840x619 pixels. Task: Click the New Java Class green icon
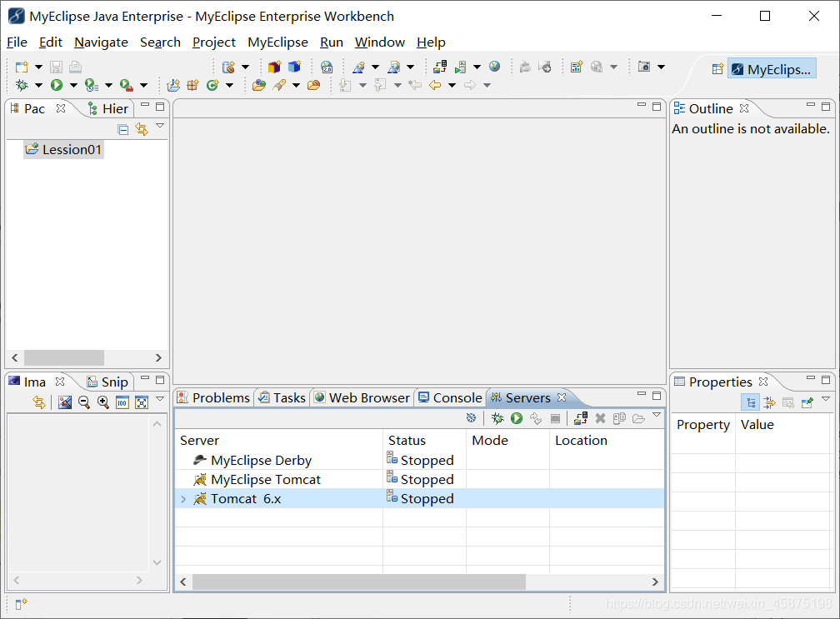(212, 85)
